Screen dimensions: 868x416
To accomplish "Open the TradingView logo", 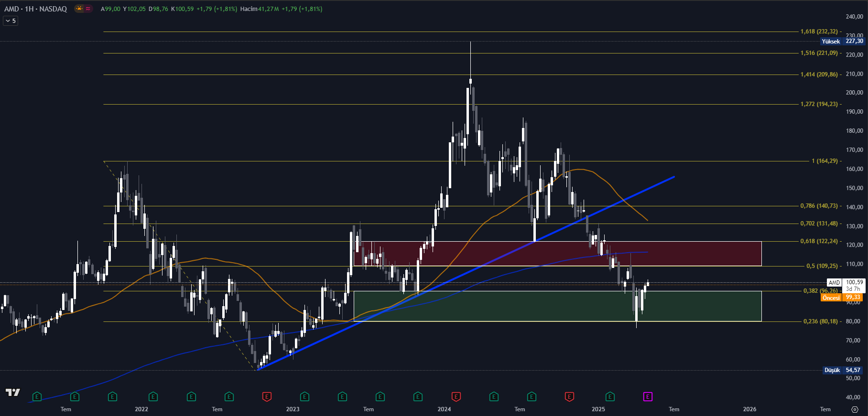I will point(13,392).
